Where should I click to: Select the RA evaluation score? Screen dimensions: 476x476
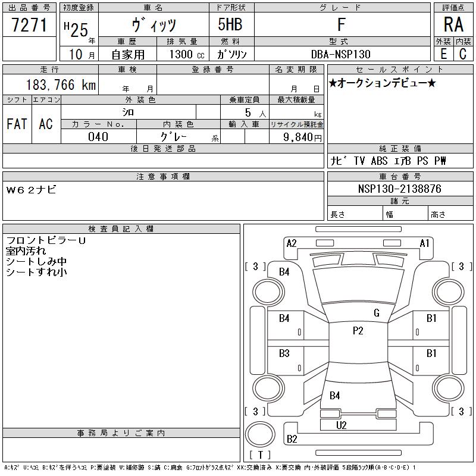pyautogui.click(x=453, y=25)
